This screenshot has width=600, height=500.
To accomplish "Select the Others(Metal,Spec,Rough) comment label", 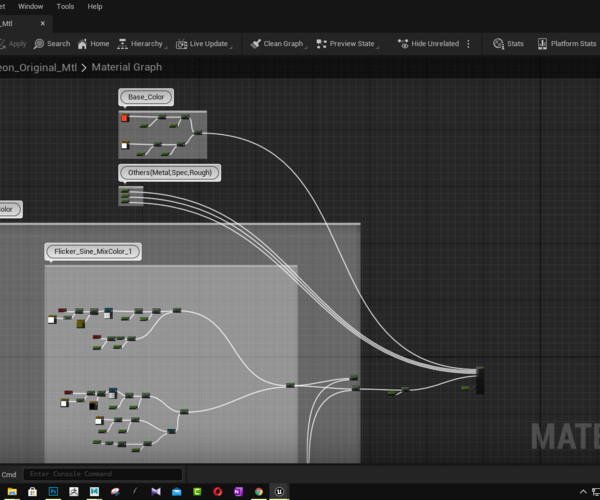I will tap(170, 173).
